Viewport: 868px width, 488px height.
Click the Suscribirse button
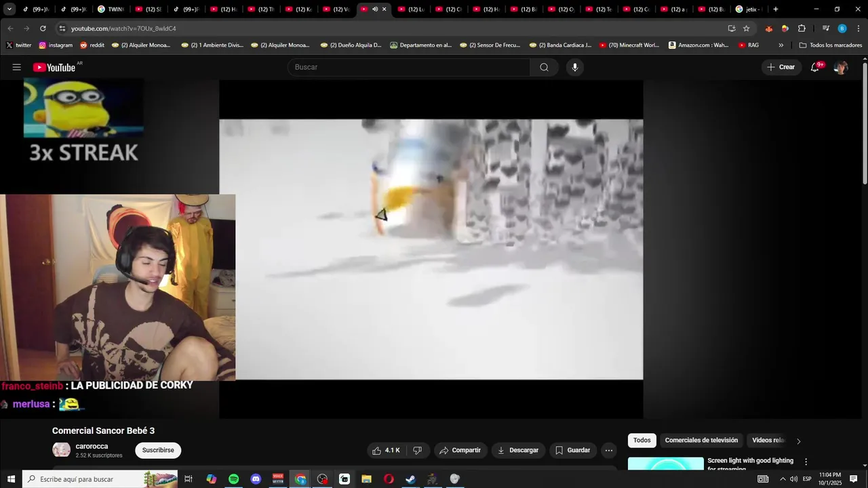[x=158, y=450]
